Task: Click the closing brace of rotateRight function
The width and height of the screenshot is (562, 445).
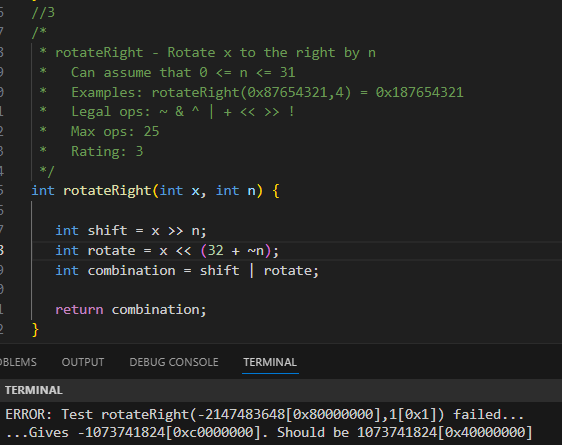Action: pyautogui.click(x=35, y=330)
